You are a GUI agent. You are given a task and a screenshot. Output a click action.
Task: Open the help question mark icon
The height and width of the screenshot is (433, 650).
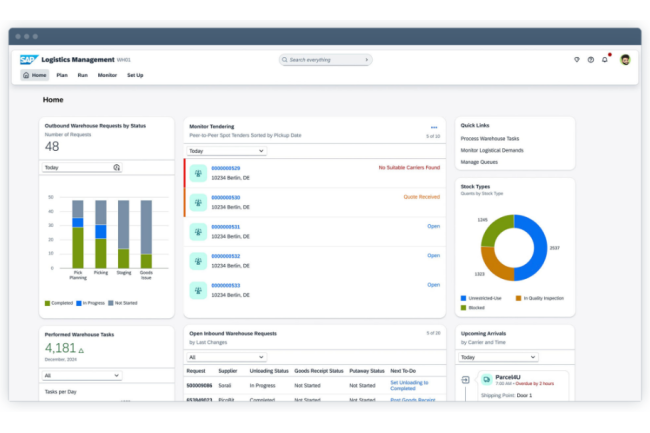point(591,60)
